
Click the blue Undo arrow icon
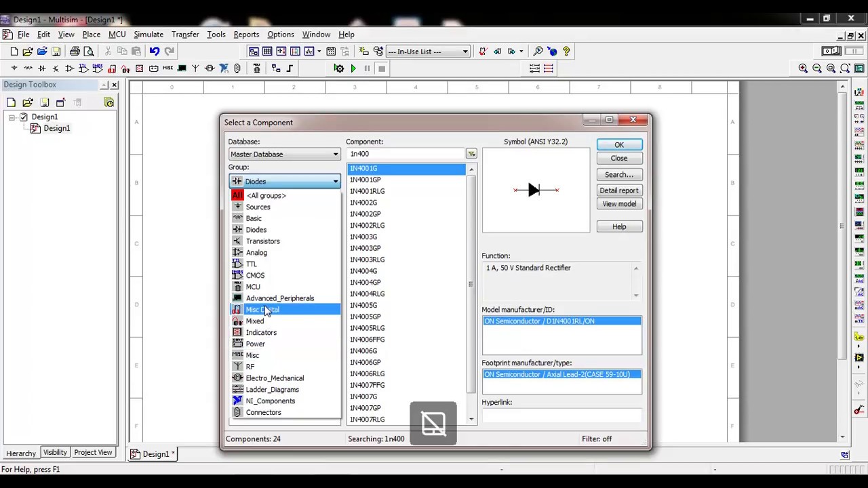coord(155,52)
